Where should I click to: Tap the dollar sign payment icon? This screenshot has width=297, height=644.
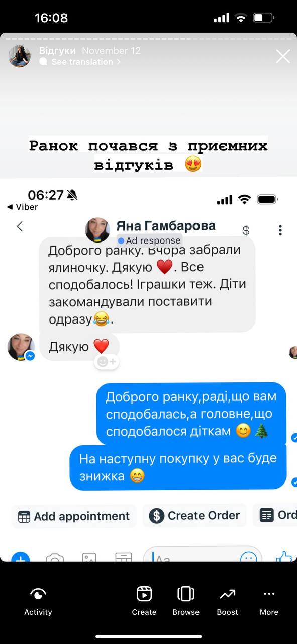coord(246,230)
